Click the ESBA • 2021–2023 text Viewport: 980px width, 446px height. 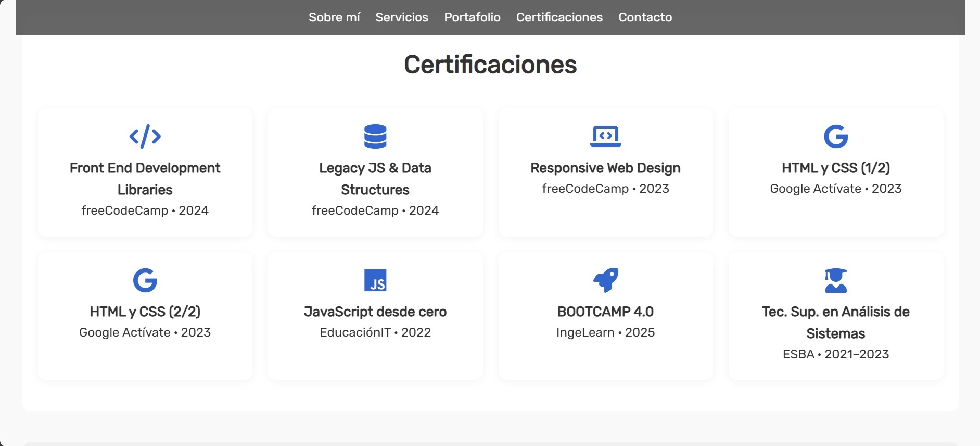836,354
